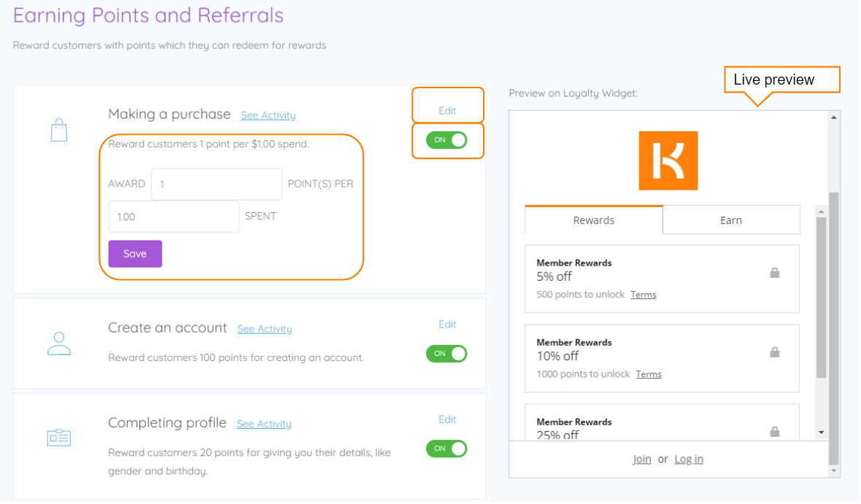
Task: Click the shopping bag icon for Making a purchase
Action: (59, 130)
